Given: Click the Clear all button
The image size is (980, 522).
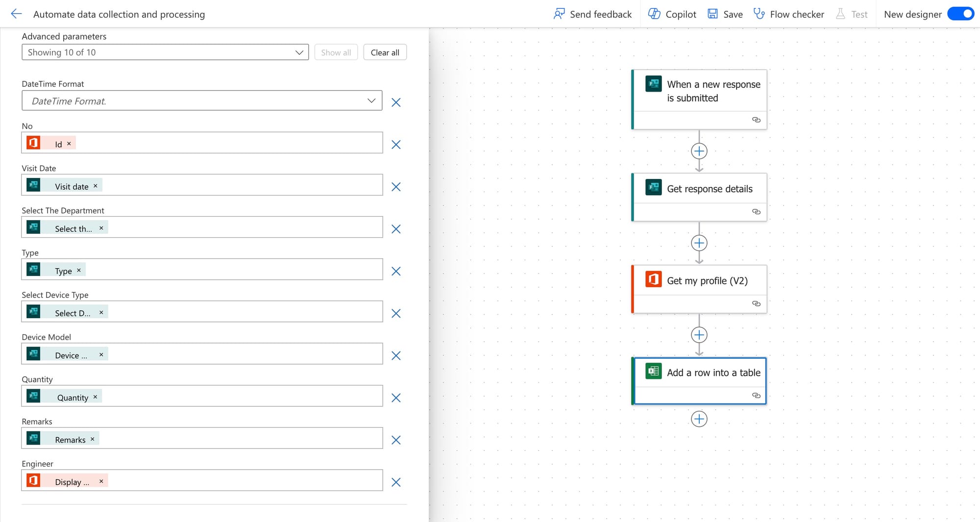Looking at the screenshot, I should 385,52.
